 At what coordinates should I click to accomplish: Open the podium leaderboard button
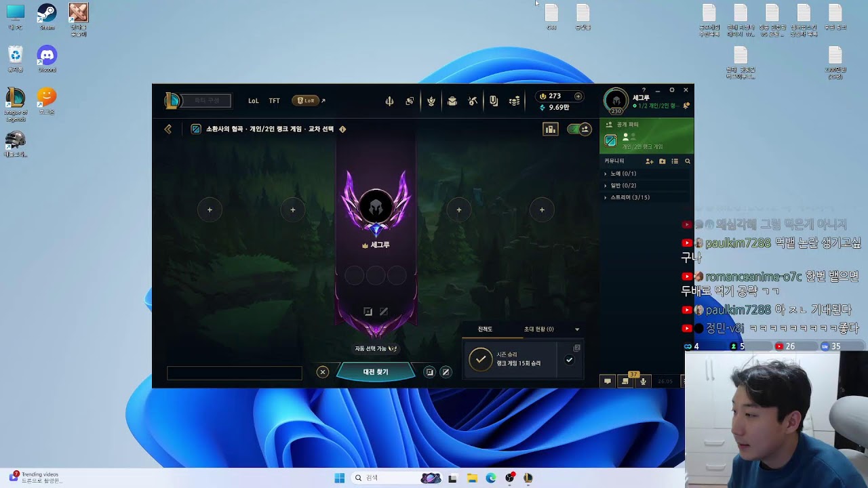pos(551,129)
